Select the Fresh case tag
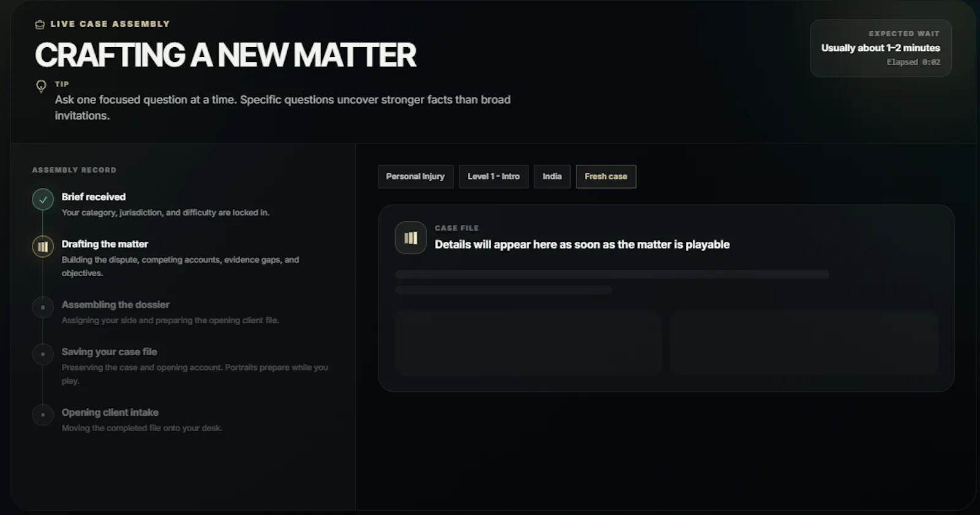Screen dimensions: 980x515 click(606, 176)
